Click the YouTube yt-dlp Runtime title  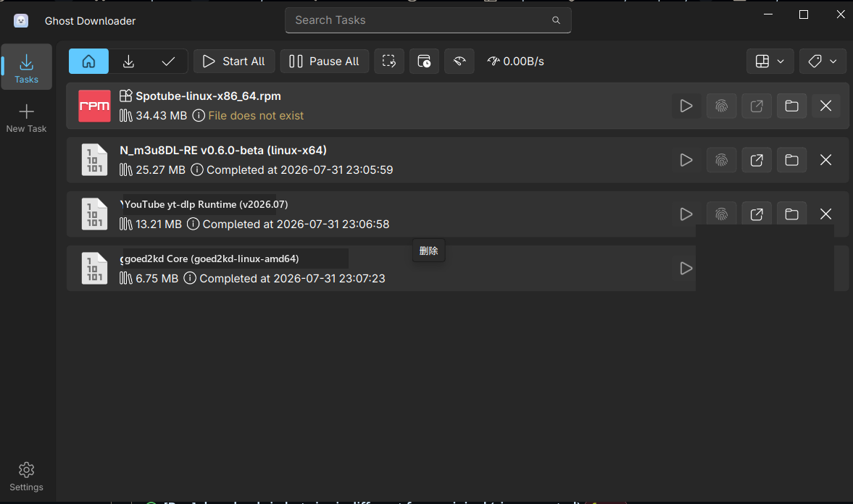(206, 204)
